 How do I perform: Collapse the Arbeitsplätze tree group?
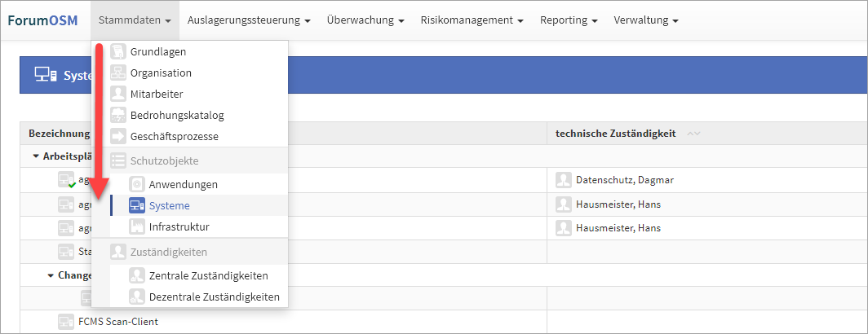tap(36, 156)
